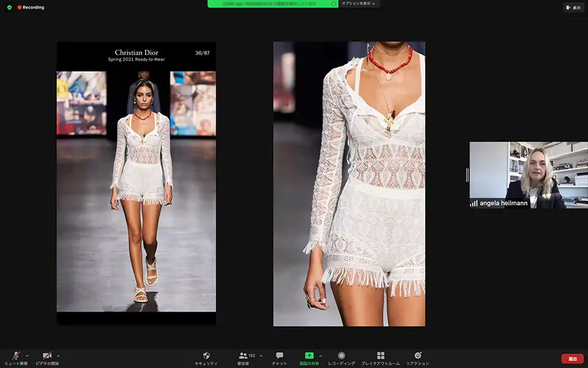The height and width of the screenshot is (368, 588).
Task: Click the red 退出 leave button
Action: pos(573,359)
